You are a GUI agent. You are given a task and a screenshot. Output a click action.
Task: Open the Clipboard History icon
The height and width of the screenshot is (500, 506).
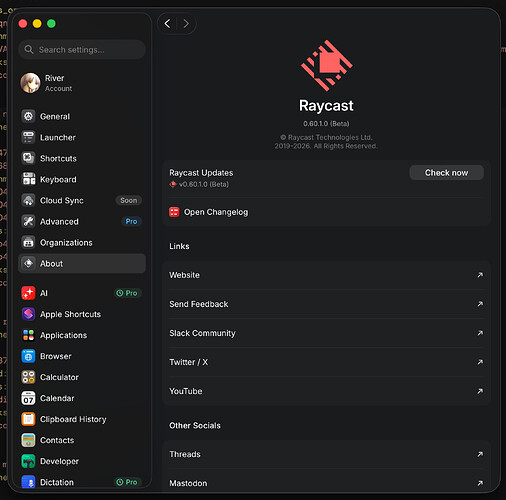click(28, 419)
